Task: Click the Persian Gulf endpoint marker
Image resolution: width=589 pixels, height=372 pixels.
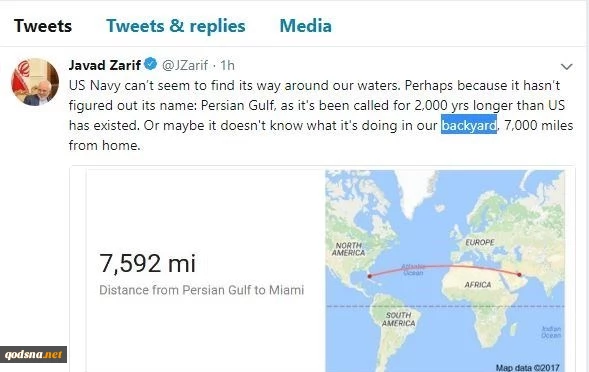Action: pyautogui.click(x=520, y=275)
